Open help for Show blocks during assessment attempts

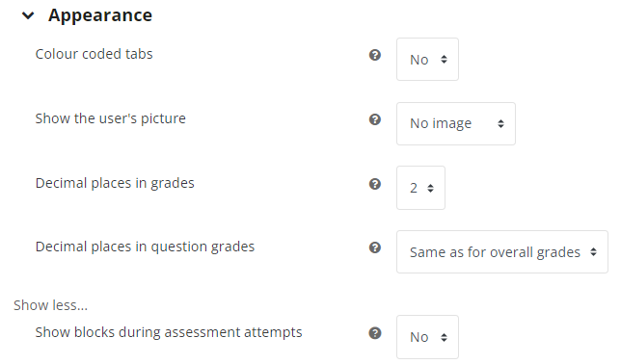[375, 333]
